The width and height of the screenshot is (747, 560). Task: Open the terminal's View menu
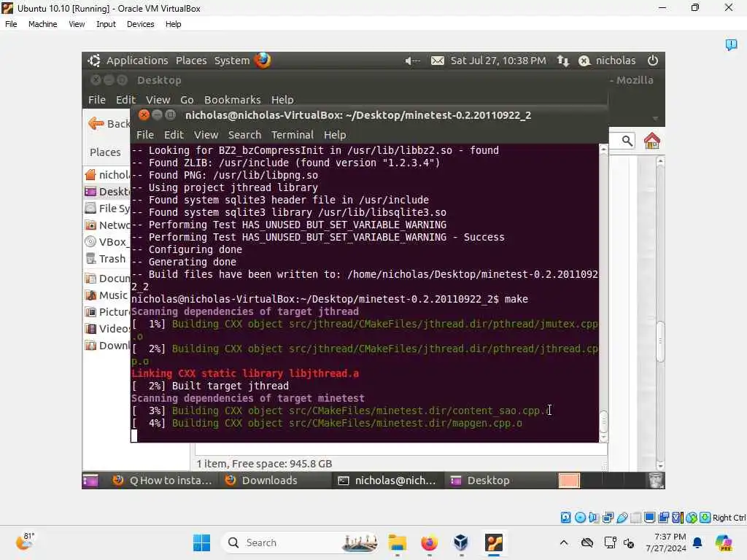206,135
